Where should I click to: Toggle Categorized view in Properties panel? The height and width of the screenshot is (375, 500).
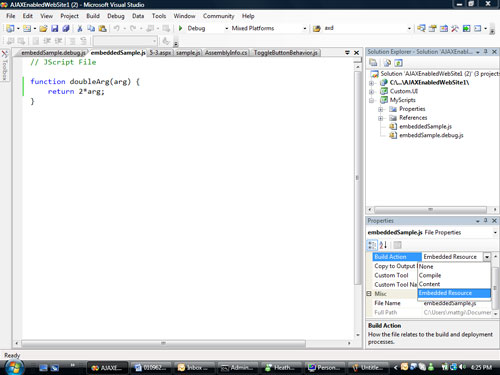tap(372, 245)
